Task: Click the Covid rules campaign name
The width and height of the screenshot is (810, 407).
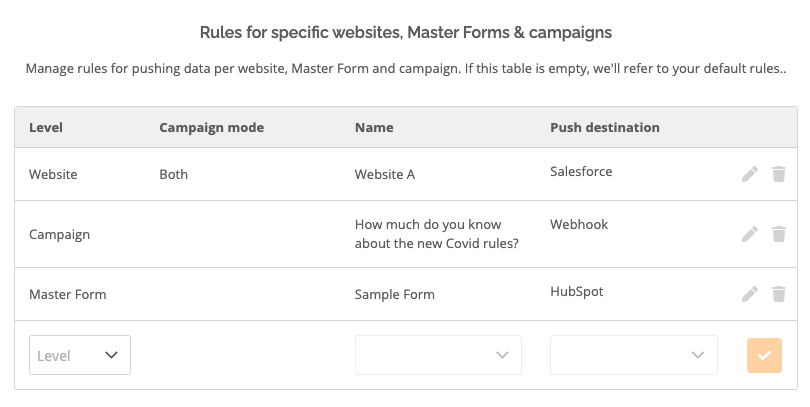Action: click(x=437, y=234)
